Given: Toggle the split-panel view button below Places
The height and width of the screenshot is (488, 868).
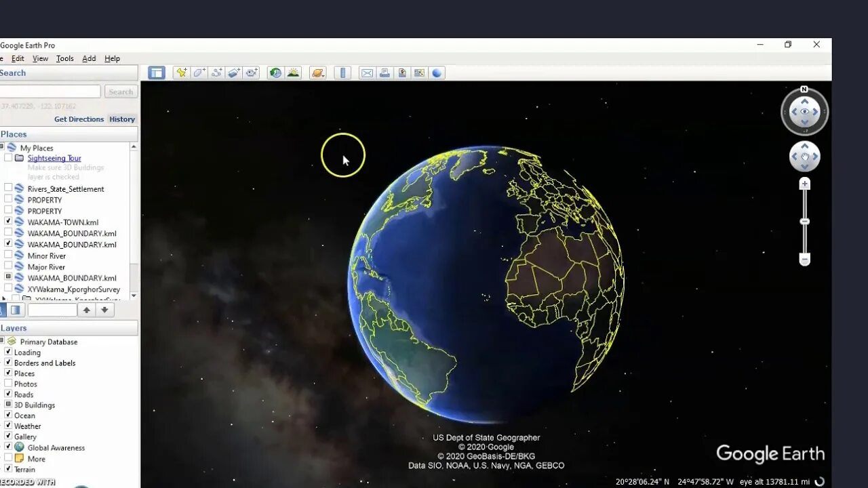Looking at the screenshot, I should click(15, 310).
